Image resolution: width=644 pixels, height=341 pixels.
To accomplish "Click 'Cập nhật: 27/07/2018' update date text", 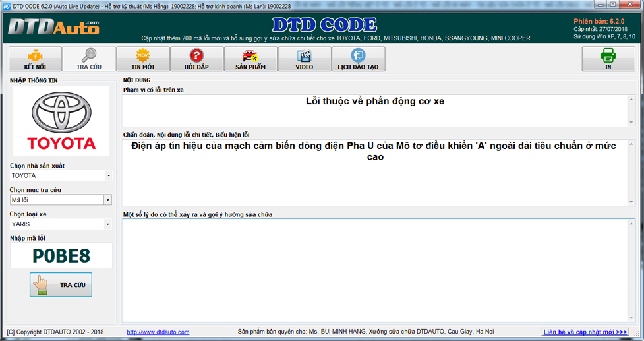I will tap(600, 29).
